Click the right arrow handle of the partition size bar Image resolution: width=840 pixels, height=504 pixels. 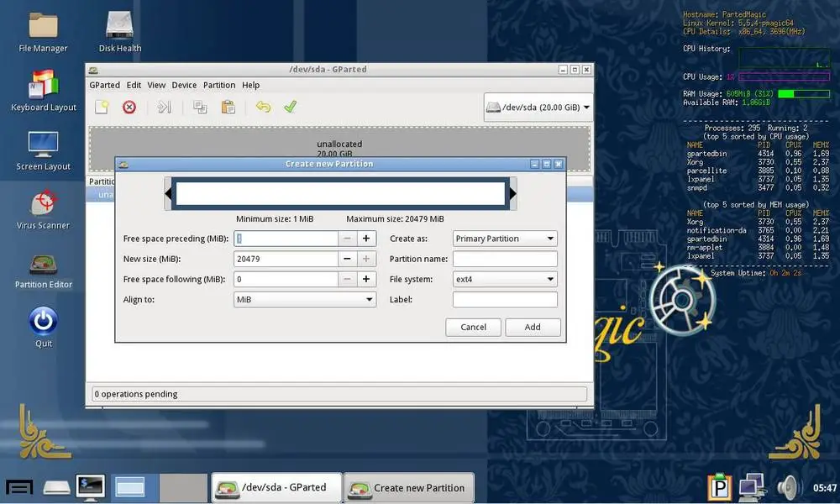(512, 193)
